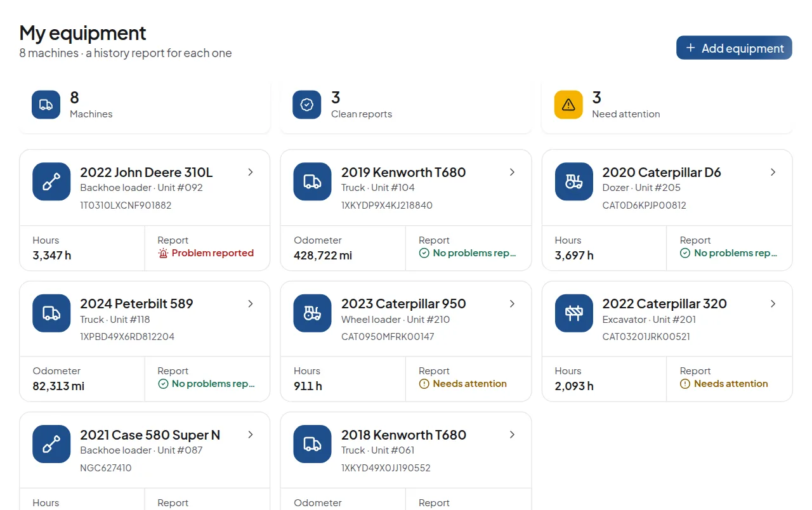Image resolution: width=812 pixels, height=510 pixels.
Task: Click the truck icon on 2018 Kenworth T680 card
Action: 312,444
